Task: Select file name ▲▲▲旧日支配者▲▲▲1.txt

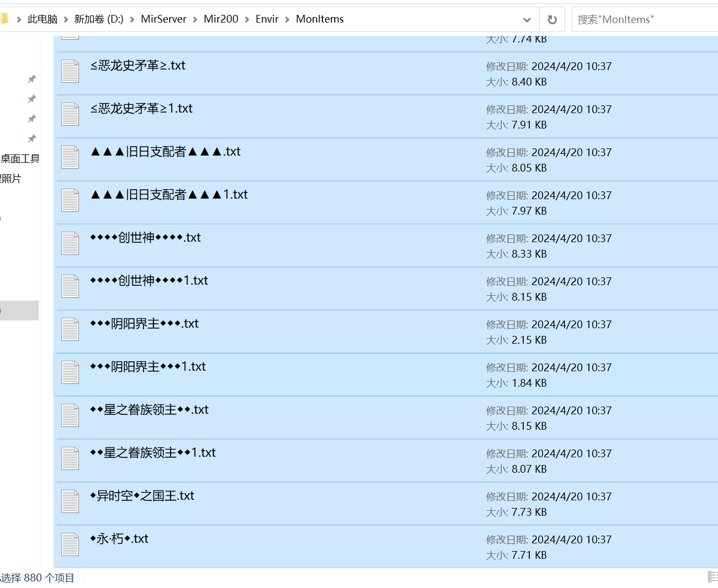Action: coord(169,195)
